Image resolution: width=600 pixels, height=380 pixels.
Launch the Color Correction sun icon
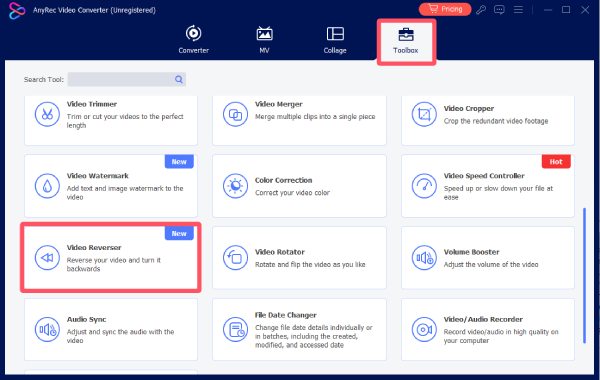pos(235,186)
